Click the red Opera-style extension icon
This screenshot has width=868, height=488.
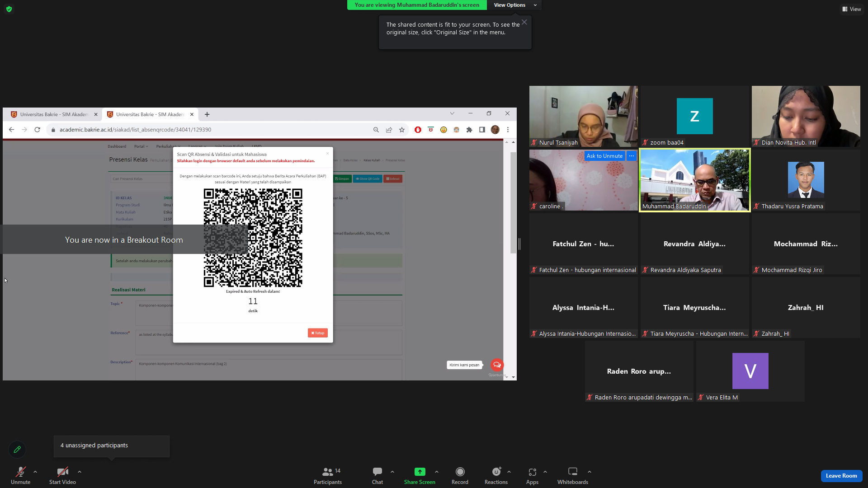418,130
